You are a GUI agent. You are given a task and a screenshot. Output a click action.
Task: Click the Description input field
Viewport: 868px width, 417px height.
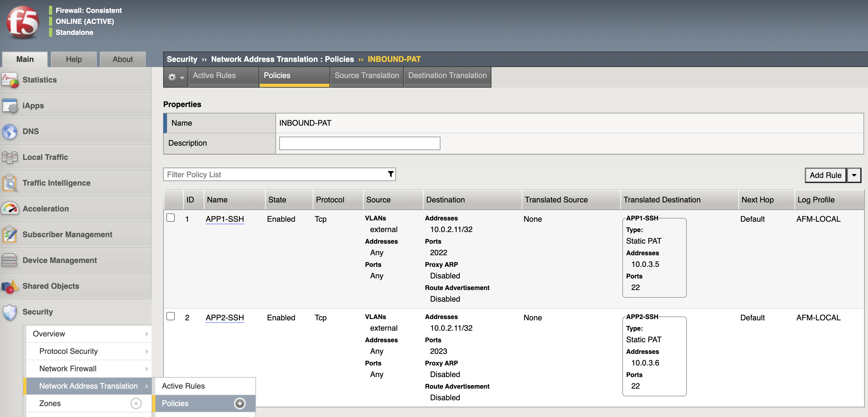point(360,143)
